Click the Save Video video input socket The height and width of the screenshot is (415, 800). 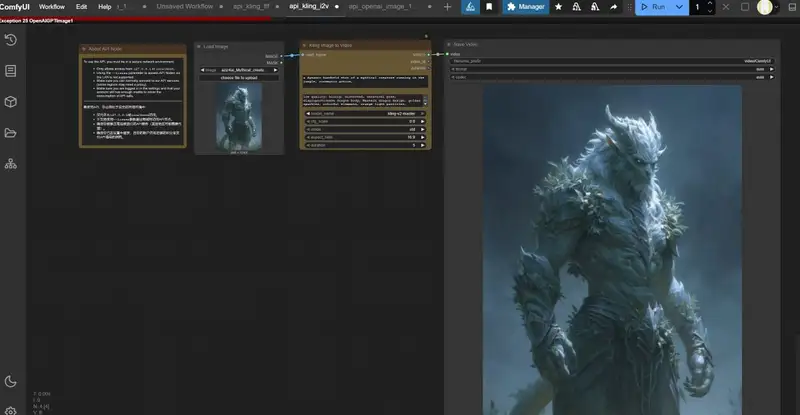447,54
